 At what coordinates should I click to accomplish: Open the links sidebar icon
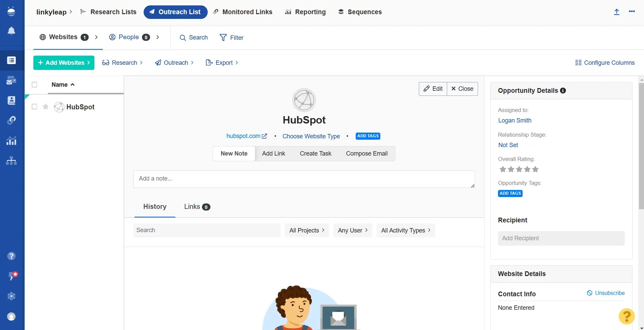[11, 120]
